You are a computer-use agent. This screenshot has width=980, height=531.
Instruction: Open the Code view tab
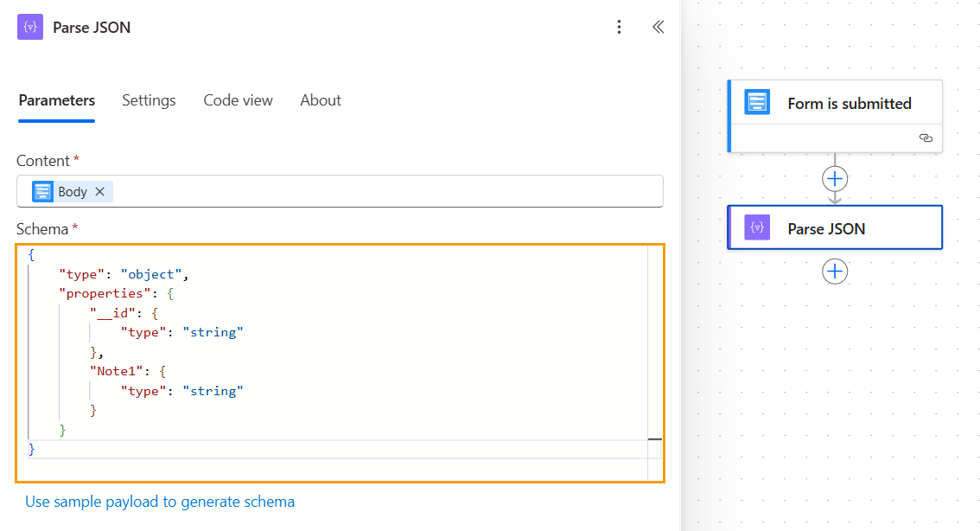click(x=238, y=100)
